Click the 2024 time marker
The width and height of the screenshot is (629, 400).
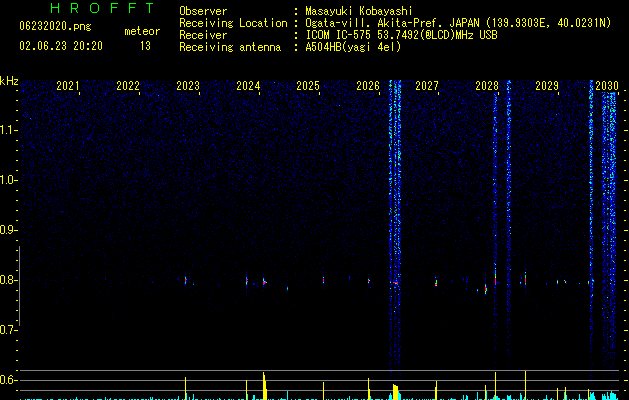click(248, 85)
